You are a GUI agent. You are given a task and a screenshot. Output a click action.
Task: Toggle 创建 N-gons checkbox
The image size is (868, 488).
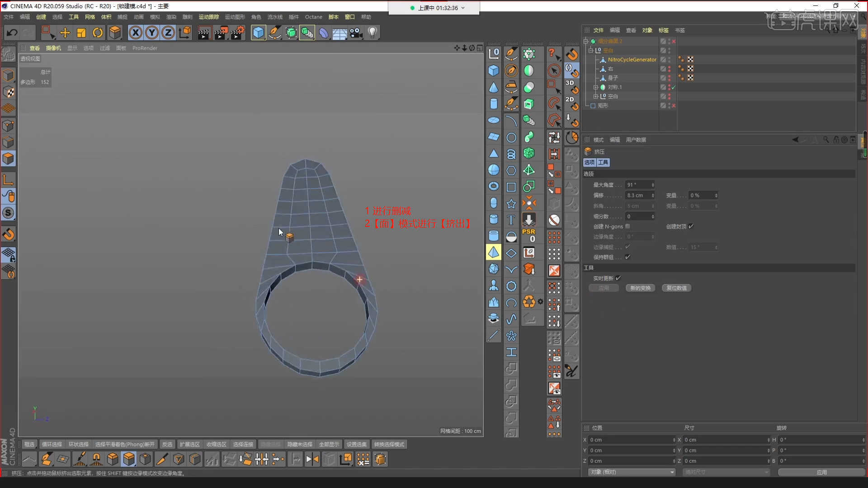tap(627, 226)
